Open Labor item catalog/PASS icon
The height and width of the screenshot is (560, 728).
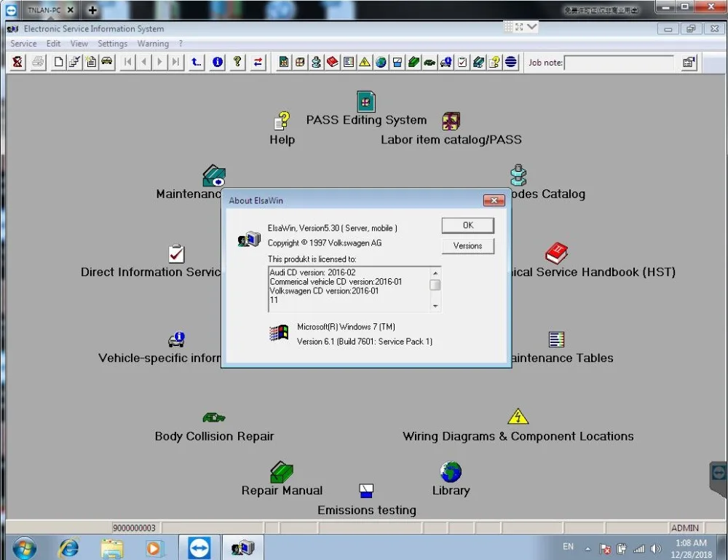point(451,121)
